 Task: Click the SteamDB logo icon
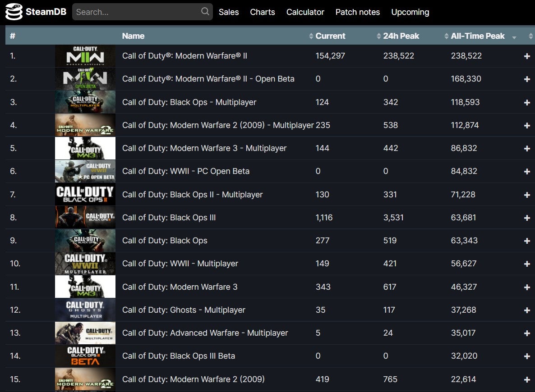tap(15, 12)
